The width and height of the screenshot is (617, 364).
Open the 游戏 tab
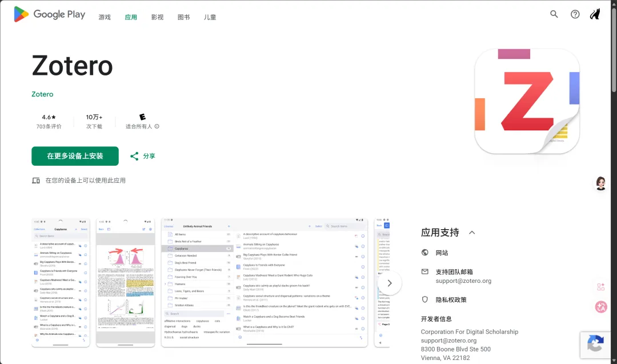pos(105,17)
